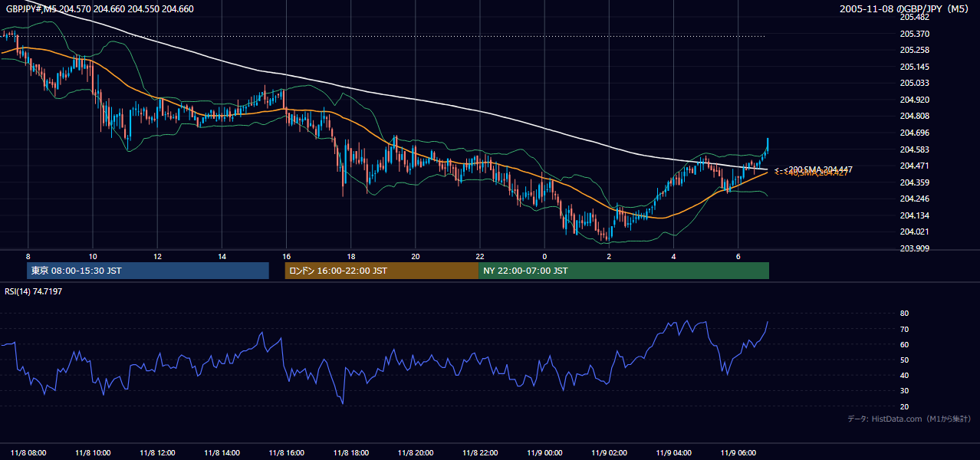This screenshot has height=460, width=980.
Task: Click the 2005-11-08 GBP/JPY (M5) chart title
Action: 906,8
